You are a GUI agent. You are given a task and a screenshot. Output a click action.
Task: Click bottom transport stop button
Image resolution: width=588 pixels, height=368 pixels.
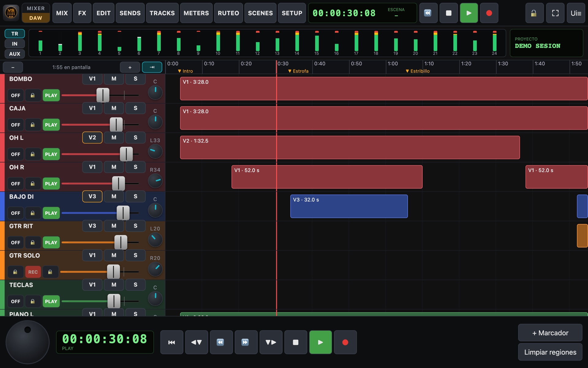click(x=296, y=342)
